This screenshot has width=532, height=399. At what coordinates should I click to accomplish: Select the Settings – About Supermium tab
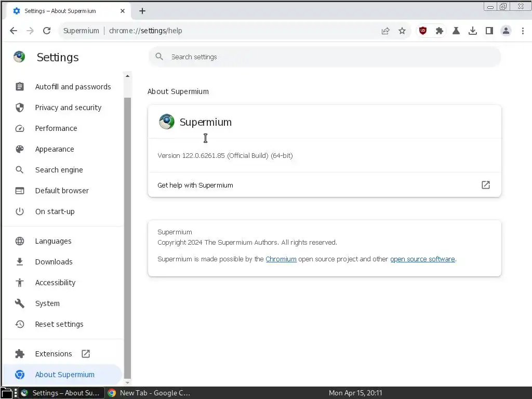(x=68, y=11)
